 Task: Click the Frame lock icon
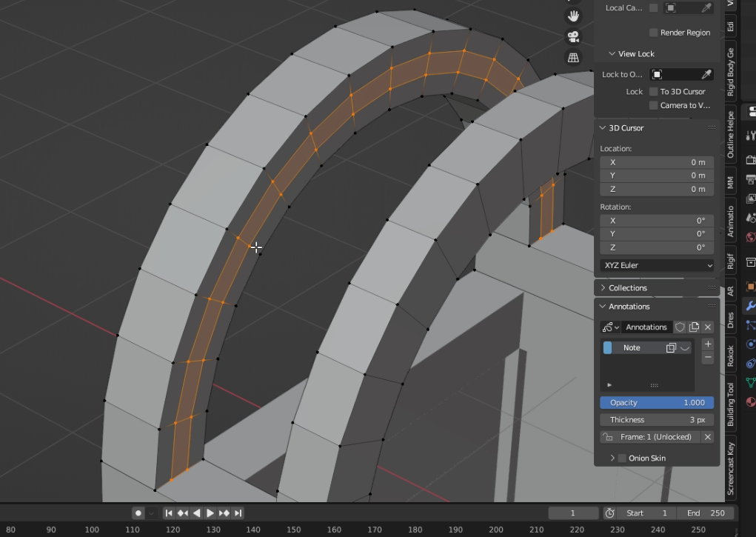tap(608, 437)
